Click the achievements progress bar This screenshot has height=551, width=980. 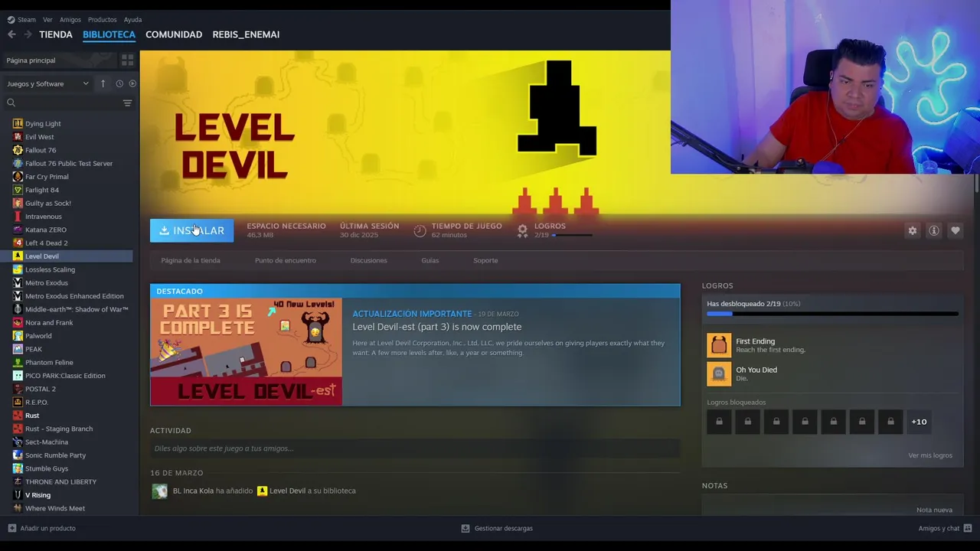pos(832,314)
